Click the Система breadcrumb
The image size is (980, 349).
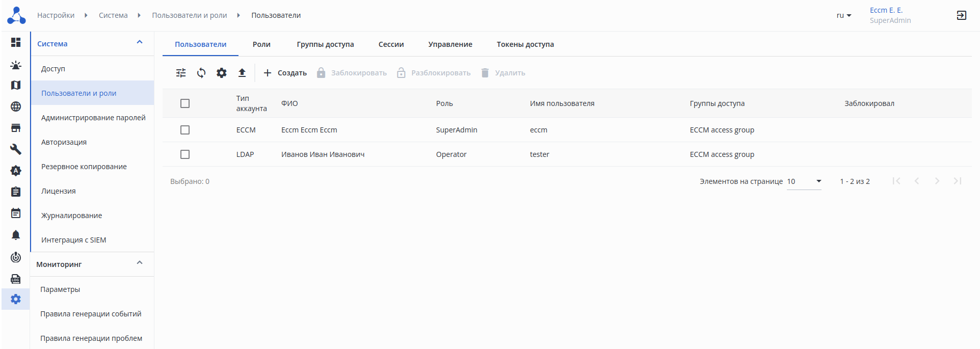click(x=113, y=15)
